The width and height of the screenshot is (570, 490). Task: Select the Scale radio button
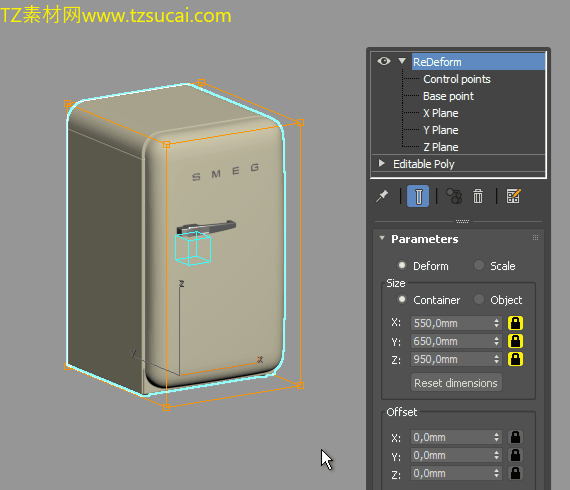pos(479,265)
